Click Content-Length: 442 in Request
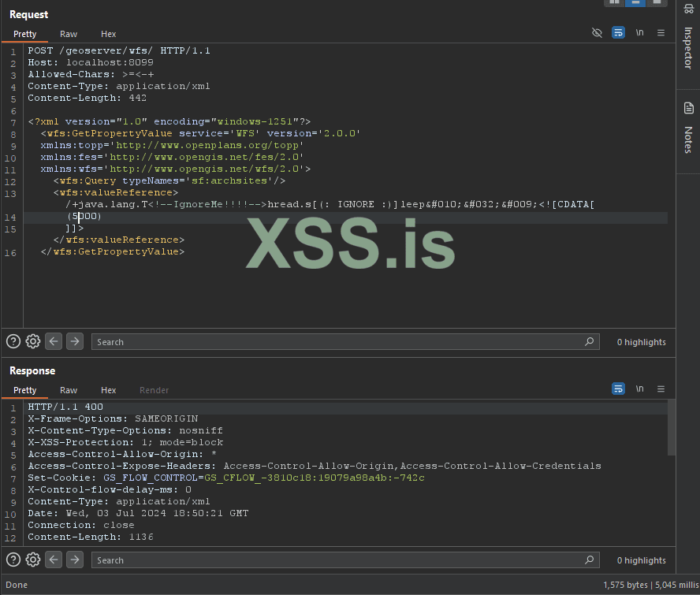Screen dimensions: 700x595 tap(87, 98)
